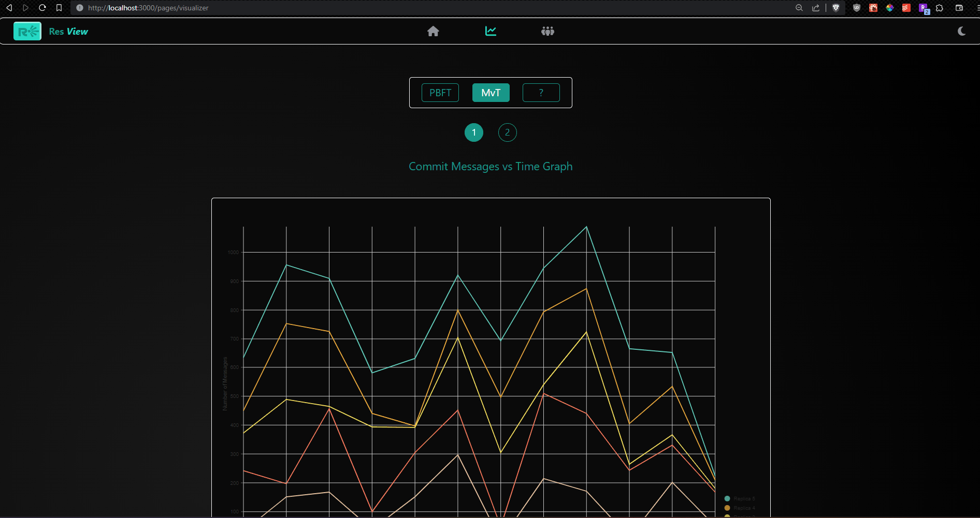Viewport: 980px width, 518px height.
Task: Open the extensions puzzle menu
Action: 940,8
